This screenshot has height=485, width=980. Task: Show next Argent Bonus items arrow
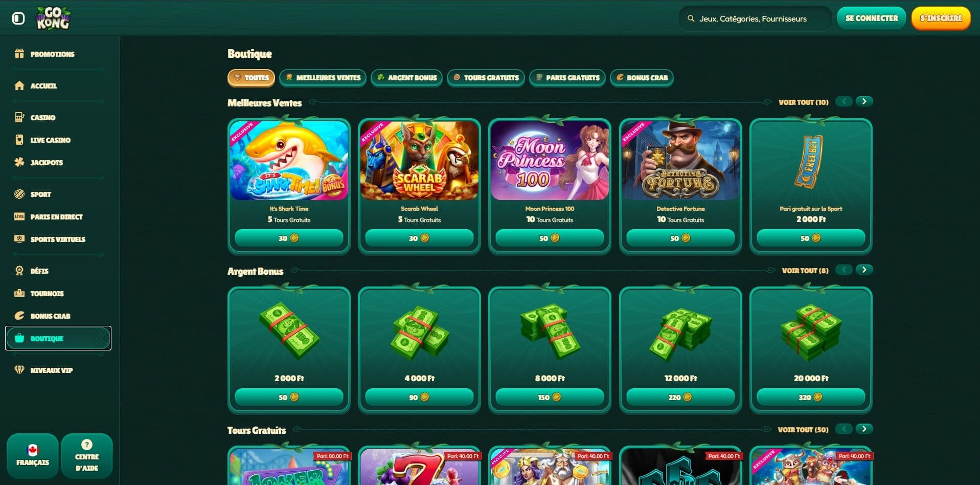(864, 270)
